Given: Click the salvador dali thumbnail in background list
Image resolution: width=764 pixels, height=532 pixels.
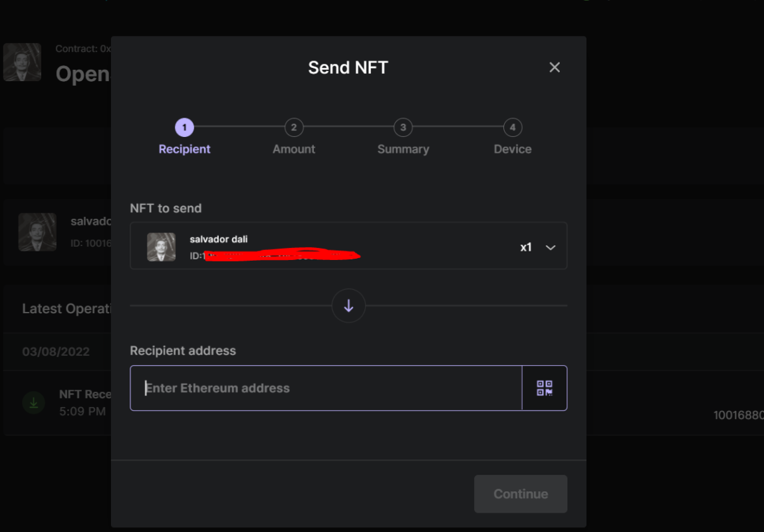Looking at the screenshot, I should [37, 232].
